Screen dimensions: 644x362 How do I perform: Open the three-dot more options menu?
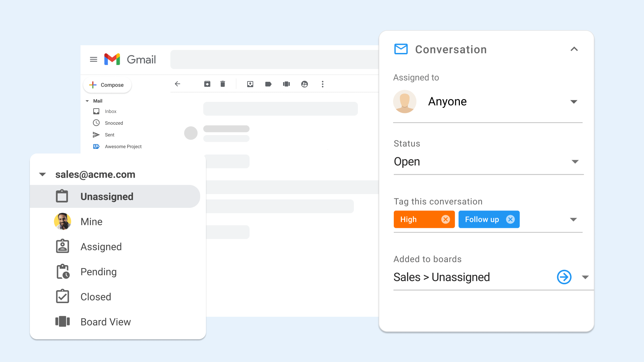click(323, 84)
